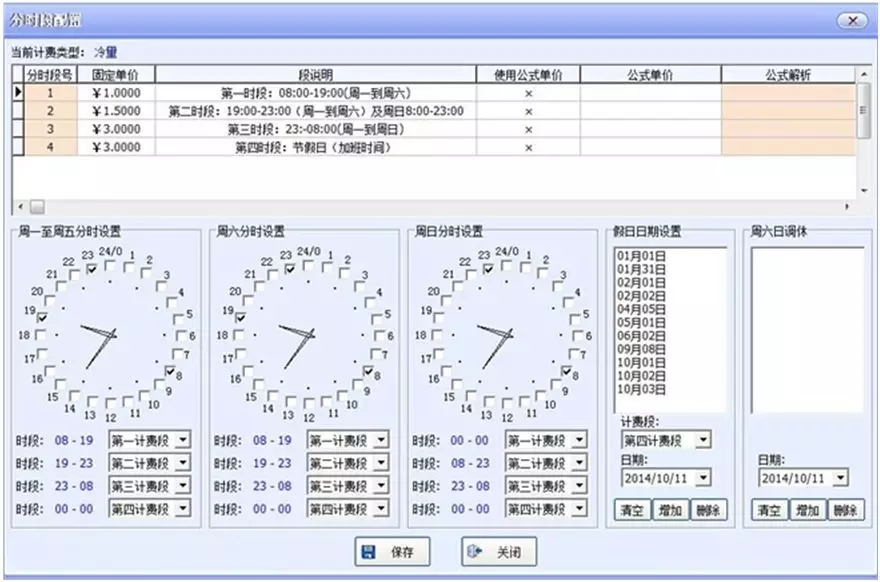Toggle hour 23 checkbox on Sunday clock

tap(487, 269)
